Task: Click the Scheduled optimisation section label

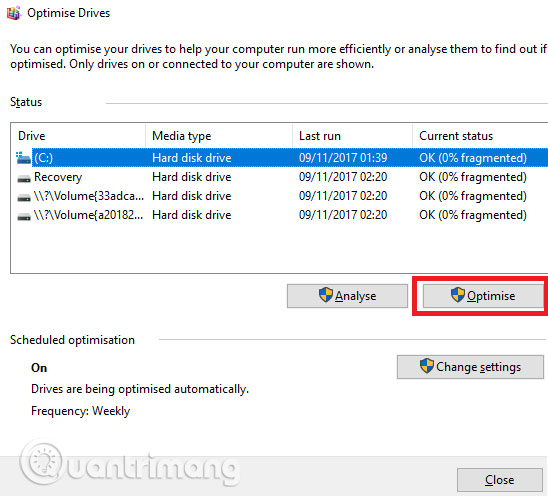Action: coord(72,340)
